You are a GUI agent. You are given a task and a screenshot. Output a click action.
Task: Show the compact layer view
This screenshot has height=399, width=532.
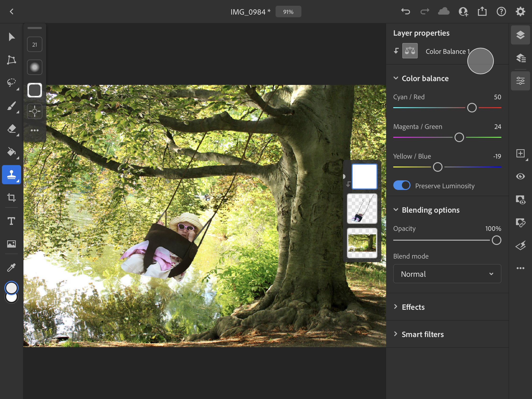(520, 35)
